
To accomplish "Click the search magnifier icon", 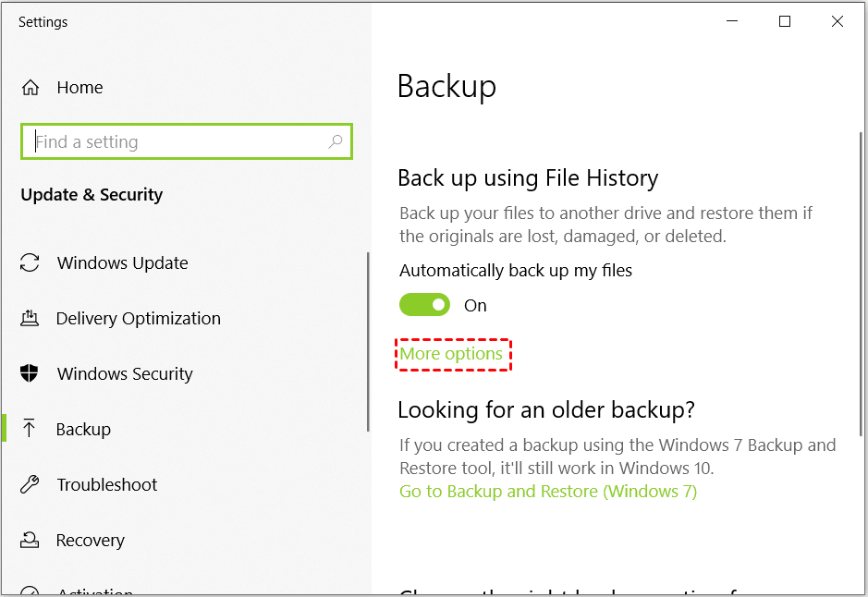I will pyautogui.click(x=335, y=141).
